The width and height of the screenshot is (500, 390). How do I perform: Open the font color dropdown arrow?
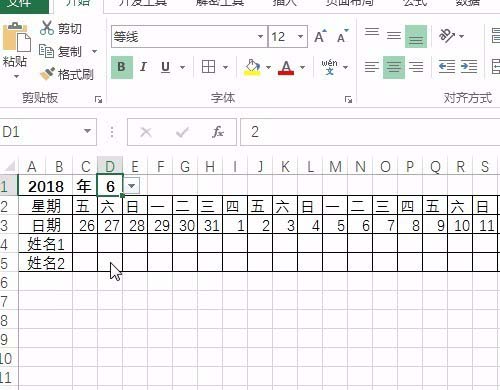302,67
